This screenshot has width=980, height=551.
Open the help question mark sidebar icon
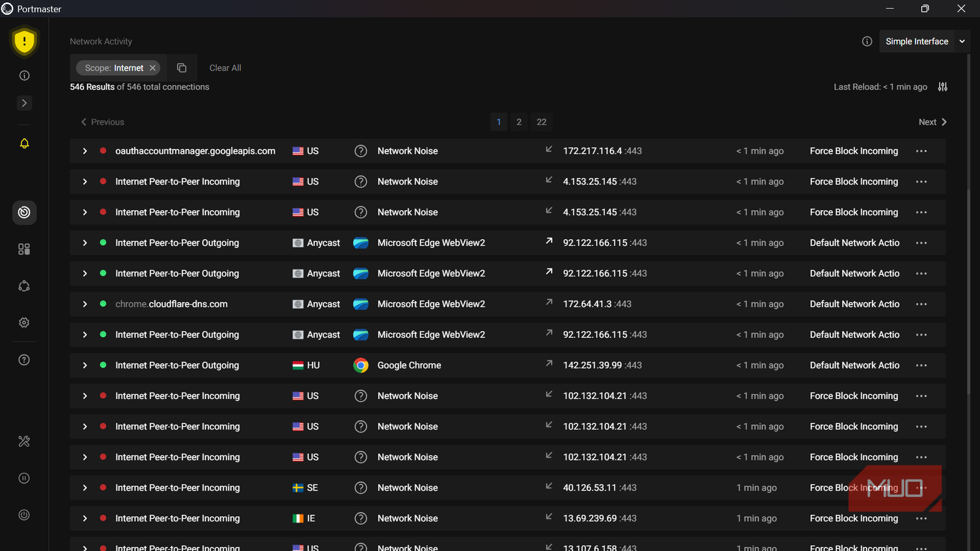[24, 360]
